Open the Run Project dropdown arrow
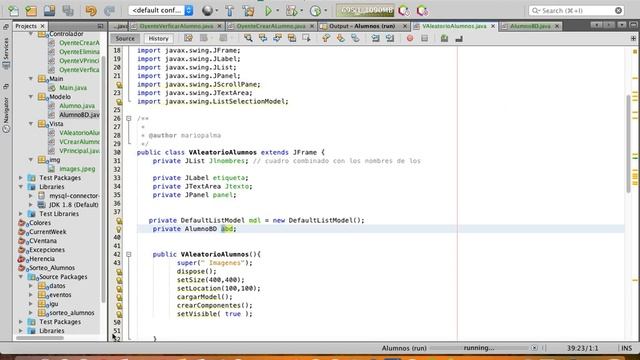This screenshot has height=360, width=640. point(278,11)
